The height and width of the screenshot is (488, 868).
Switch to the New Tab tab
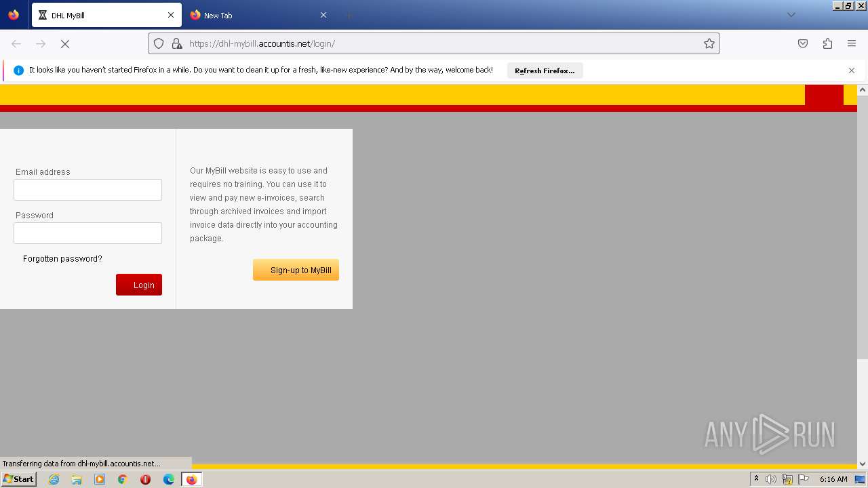(x=259, y=15)
